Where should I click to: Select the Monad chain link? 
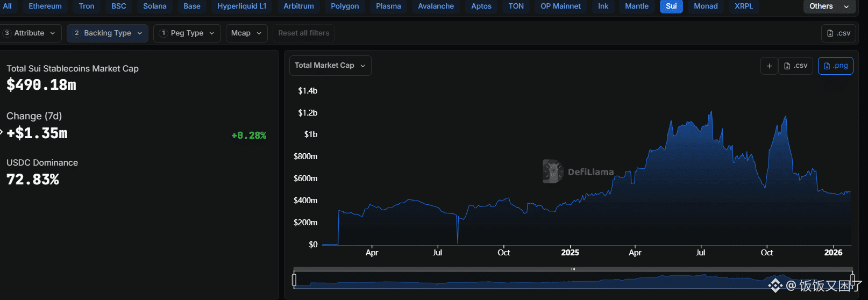click(706, 6)
